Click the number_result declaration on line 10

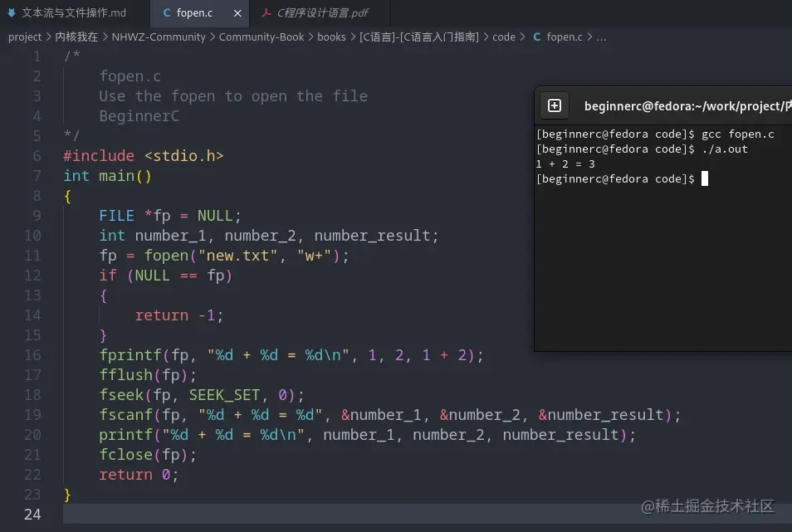pyautogui.click(x=372, y=236)
